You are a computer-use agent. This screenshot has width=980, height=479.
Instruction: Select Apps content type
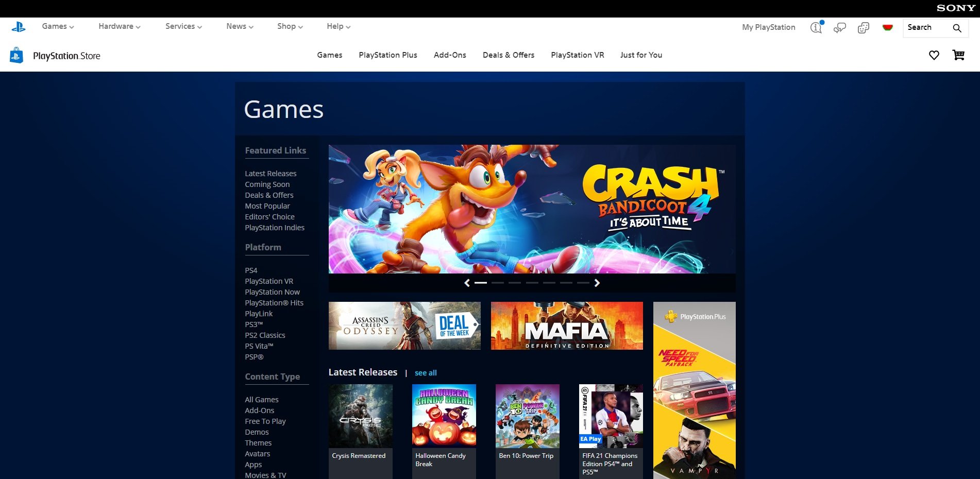click(254, 465)
